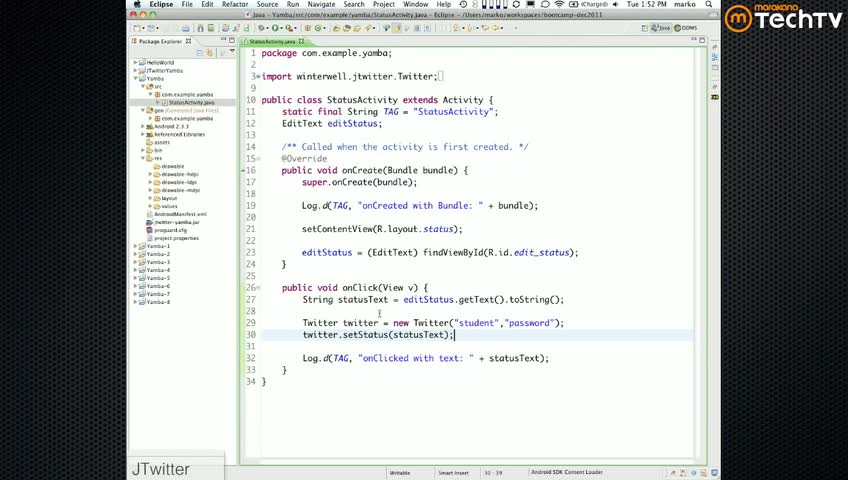Open the Apple menu
848x480 pixels.
tap(137, 4)
